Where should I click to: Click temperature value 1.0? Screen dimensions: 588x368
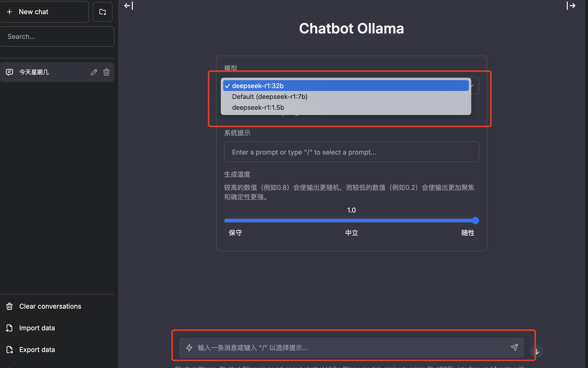point(351,210)
